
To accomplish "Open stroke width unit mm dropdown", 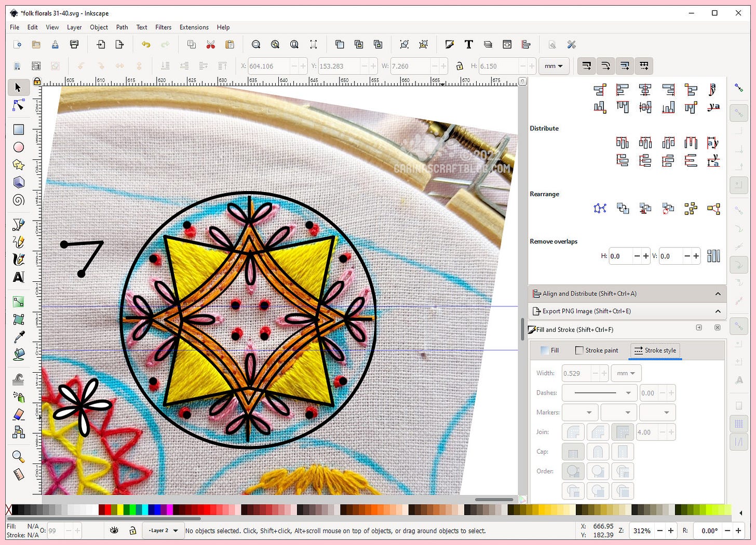I will (x=626, y=373).
